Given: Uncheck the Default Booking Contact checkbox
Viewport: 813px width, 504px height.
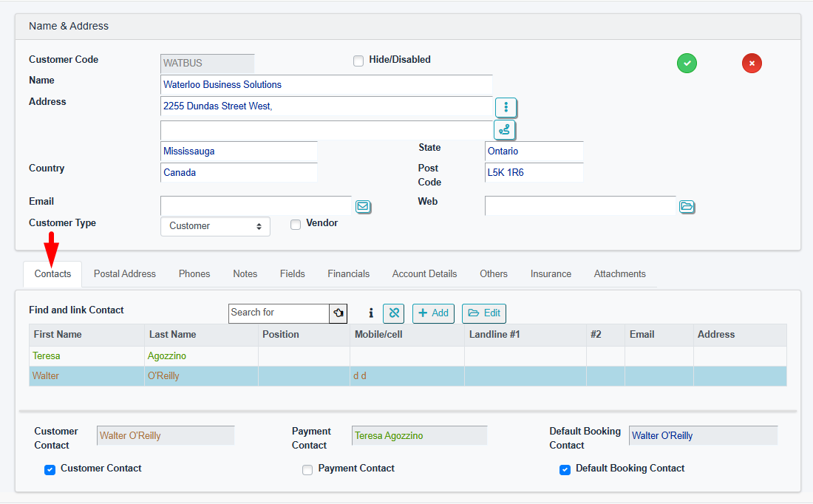Looking at the screenshot, I should point(565,470).
